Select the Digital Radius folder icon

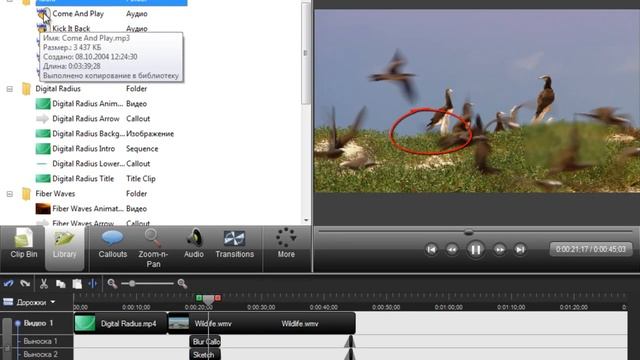[x=26, y=89]
